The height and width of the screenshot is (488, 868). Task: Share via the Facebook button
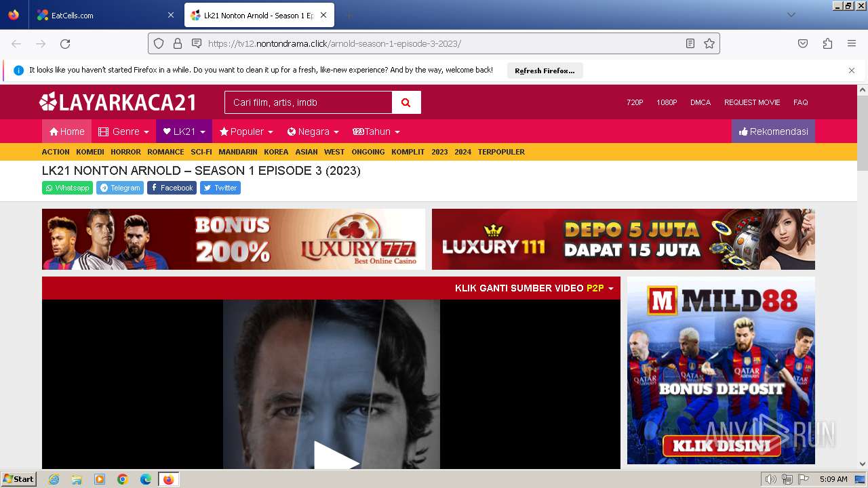pyautogui.click(x=172, y=188)
